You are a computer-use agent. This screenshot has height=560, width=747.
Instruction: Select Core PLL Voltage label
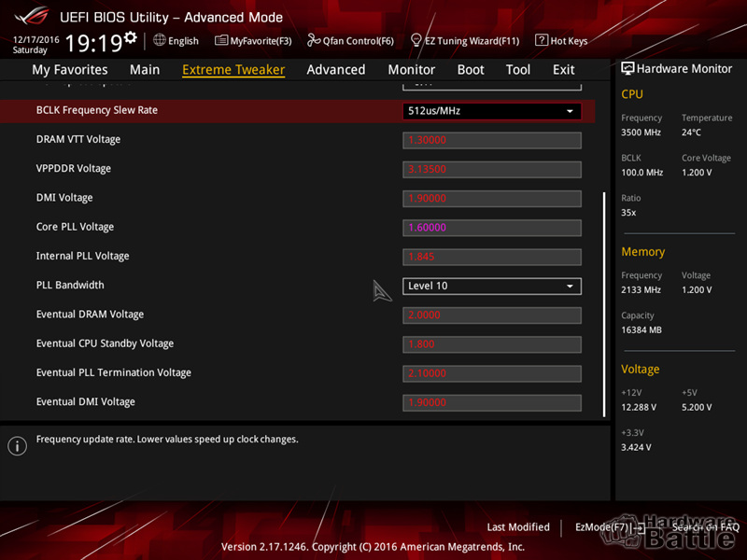pos(75,227)
